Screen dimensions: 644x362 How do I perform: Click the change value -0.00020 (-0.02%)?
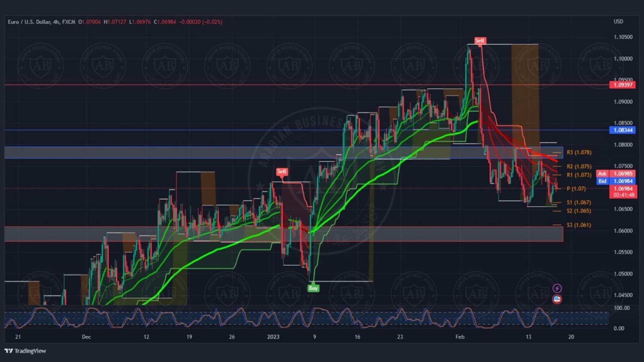click(200, 22)
